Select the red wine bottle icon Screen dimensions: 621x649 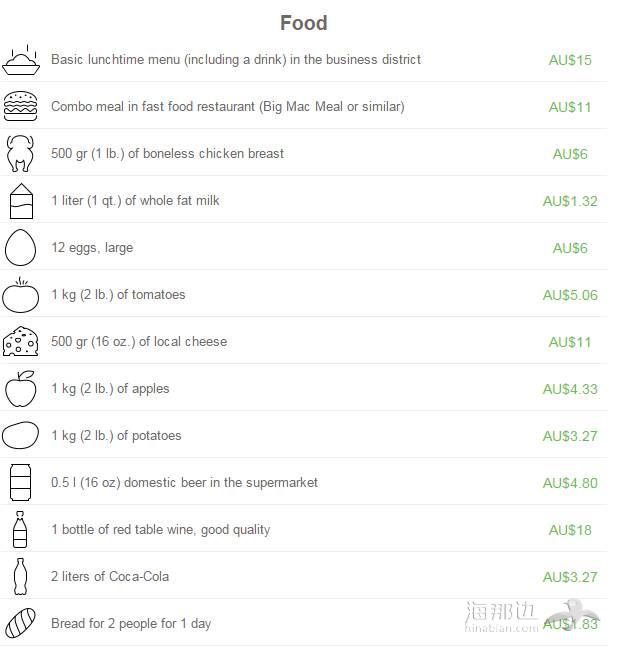pyautogui.click(x=20, y=529)
